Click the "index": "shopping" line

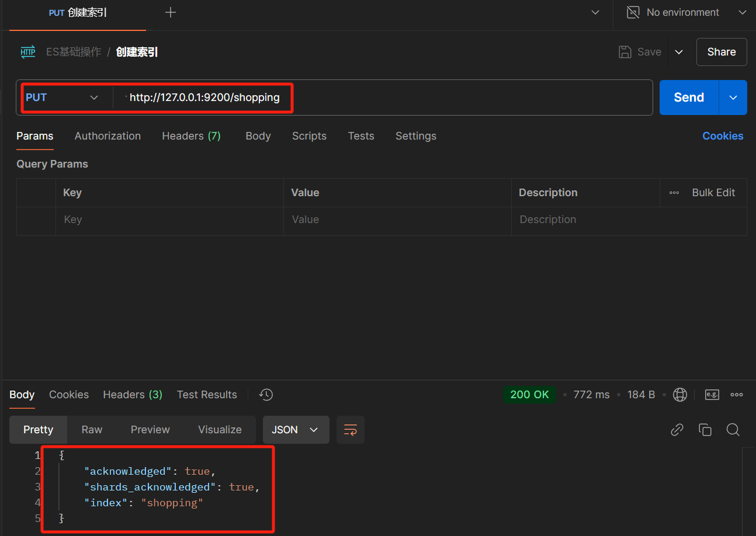(144, 503)
